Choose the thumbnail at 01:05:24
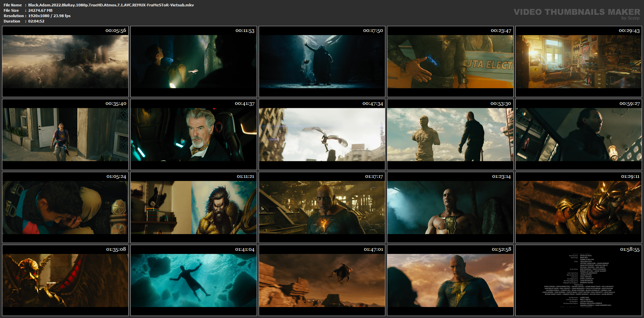 coord(65,207)
